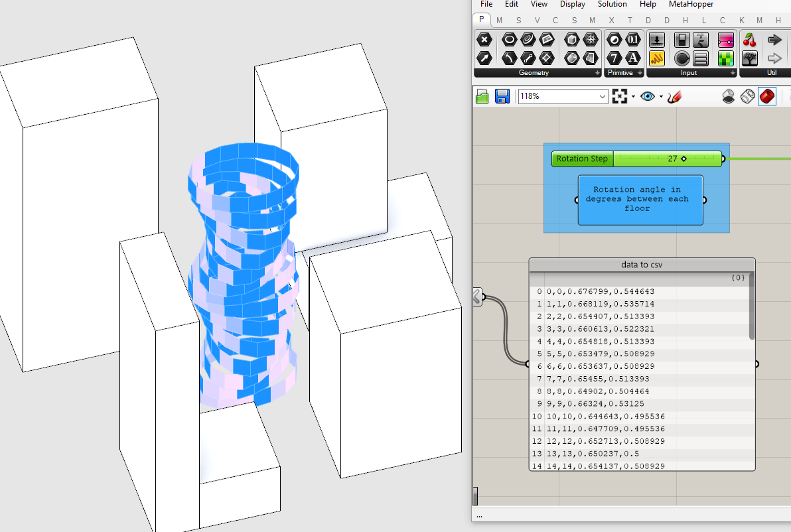Pick the Circle parameter icon

pos(509,40)
